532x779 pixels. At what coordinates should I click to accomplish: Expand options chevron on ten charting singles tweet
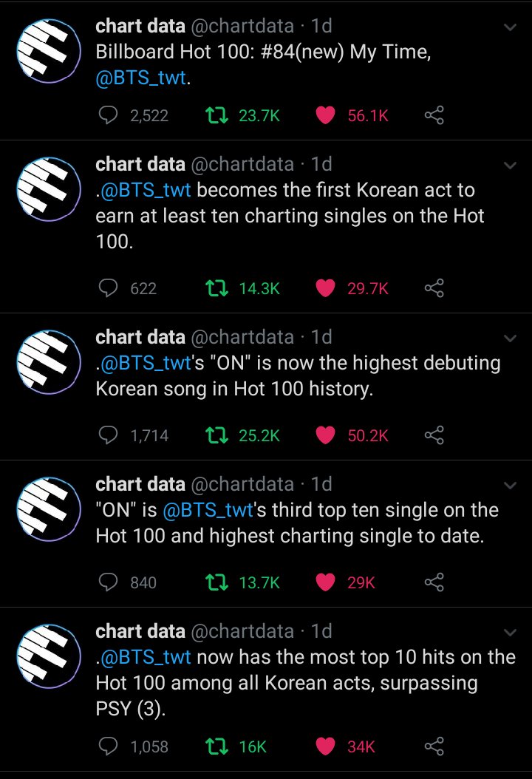(510, 165)
